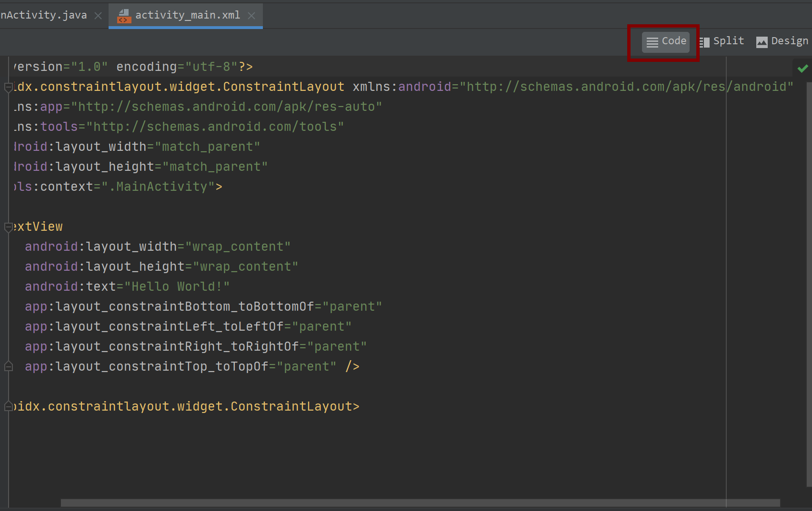Click the XML file icon on activity_main tab

click(x=124, y=16)
